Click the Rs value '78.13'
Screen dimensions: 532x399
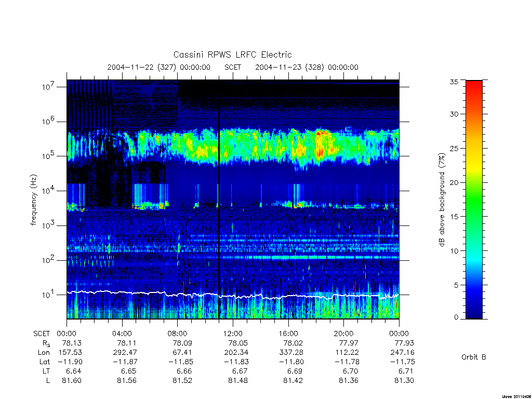click(72, 343)
